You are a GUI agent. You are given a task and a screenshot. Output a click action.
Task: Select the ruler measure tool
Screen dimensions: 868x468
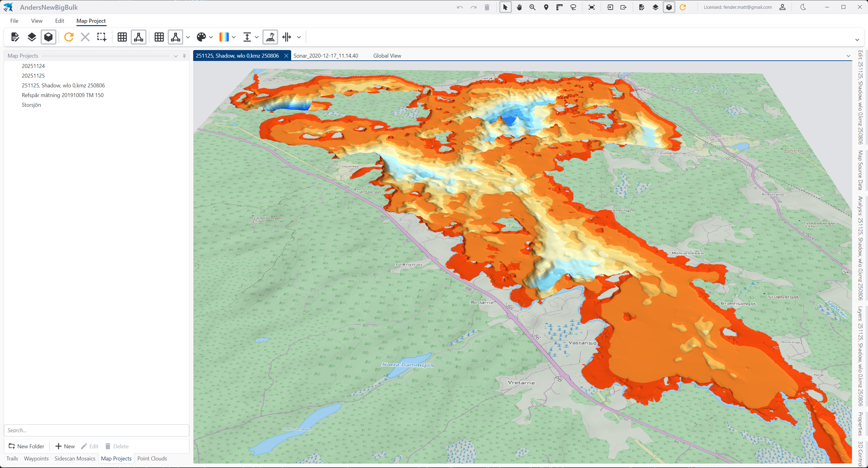pos(559,7)
